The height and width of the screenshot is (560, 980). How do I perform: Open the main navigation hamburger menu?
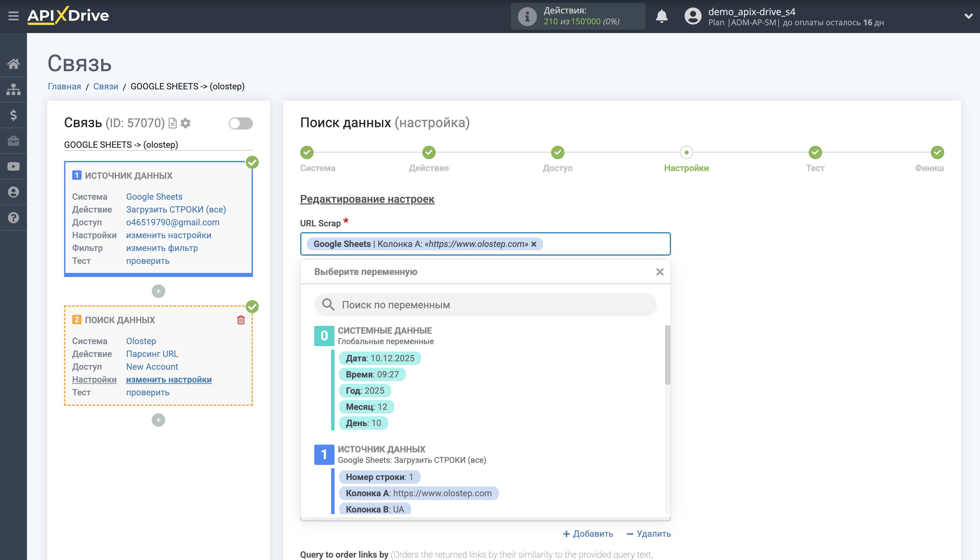coord(14,16)
